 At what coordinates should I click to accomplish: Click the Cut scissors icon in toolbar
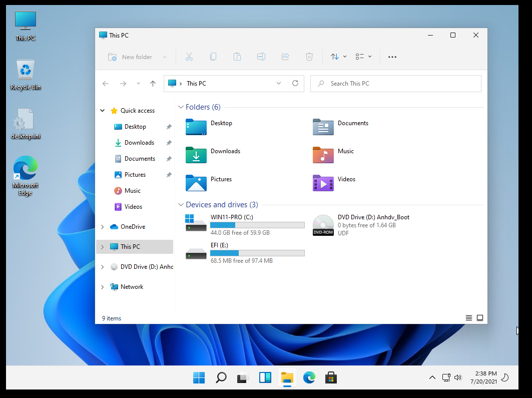point(189,57)
